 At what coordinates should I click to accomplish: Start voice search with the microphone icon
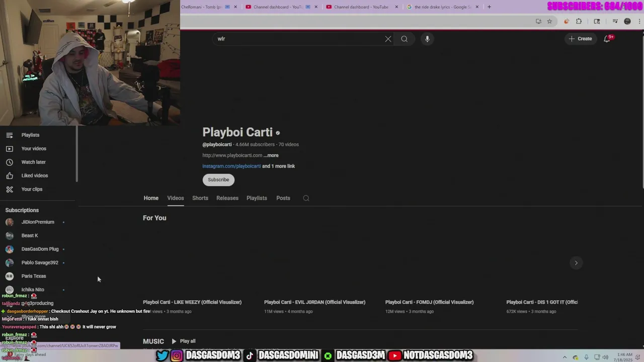click(x=427, y=39)
